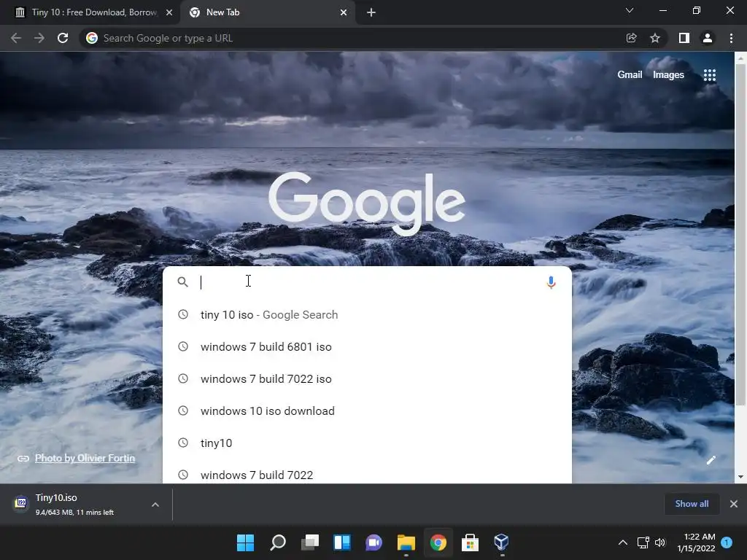The width and height of the screenshot is (747, 560).
Task: Show hidden system tray icons
Action: [x=623, y=542]
